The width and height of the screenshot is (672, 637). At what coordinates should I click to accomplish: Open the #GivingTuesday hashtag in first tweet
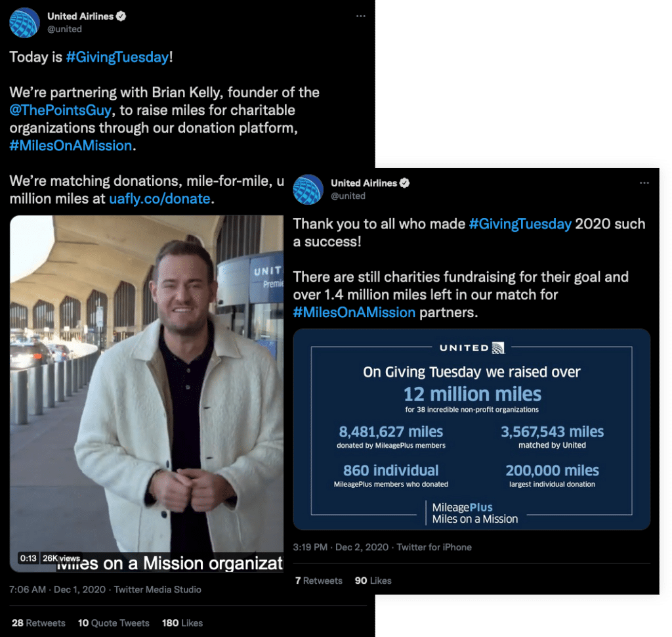(x=117, y=57)
